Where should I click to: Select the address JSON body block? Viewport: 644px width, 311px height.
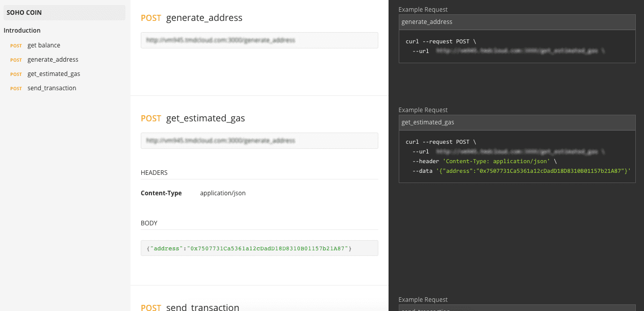click(x=259, y=248)
